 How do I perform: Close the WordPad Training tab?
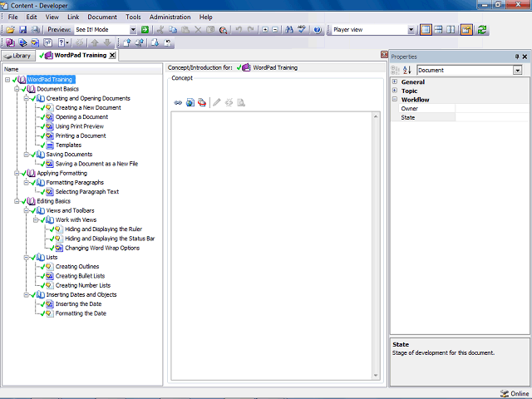coord(112,56)
